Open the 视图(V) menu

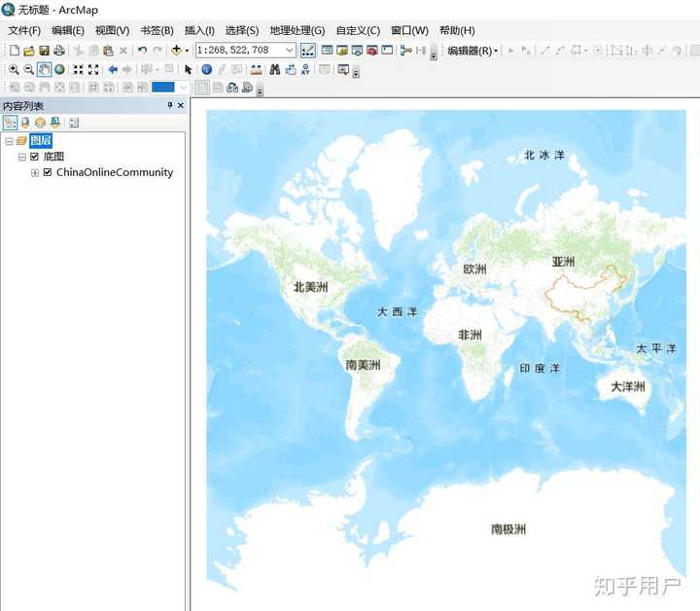pos(112,30)
